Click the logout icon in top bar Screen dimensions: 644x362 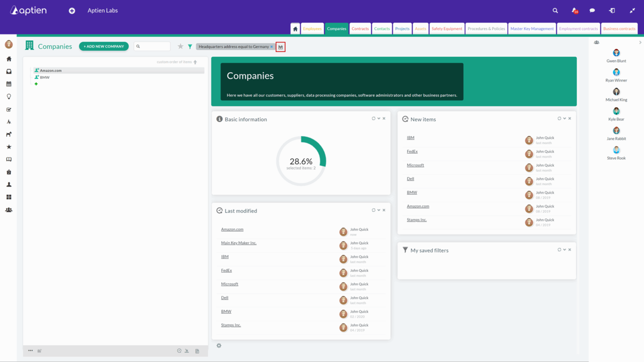(612, 11)
